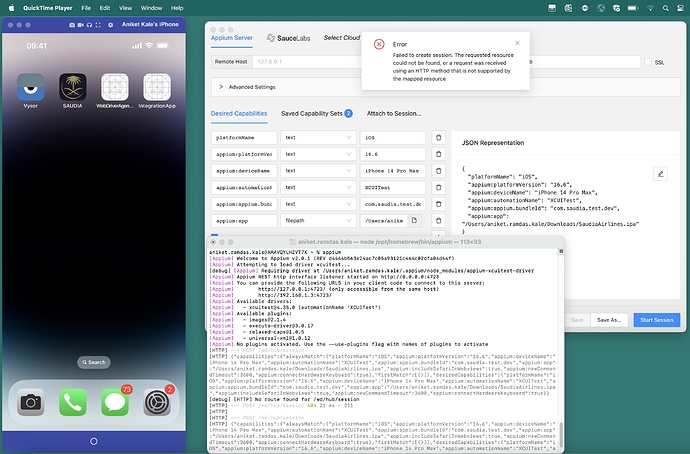Dismiss the Error notification with X
Image resolution: width=690 pixels, height=454 pixels.
[518, 43]
